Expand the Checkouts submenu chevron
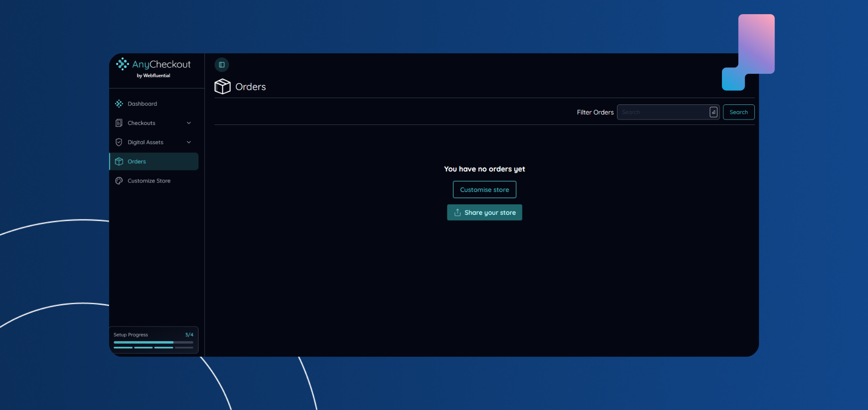The image size is (868, 410). [x=189, y=123]
